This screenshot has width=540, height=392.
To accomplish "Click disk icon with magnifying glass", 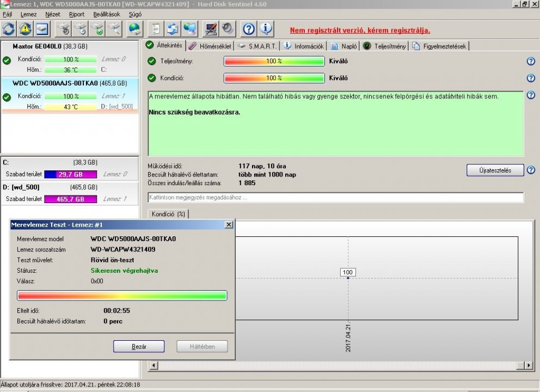I will (x=114, y=29).
